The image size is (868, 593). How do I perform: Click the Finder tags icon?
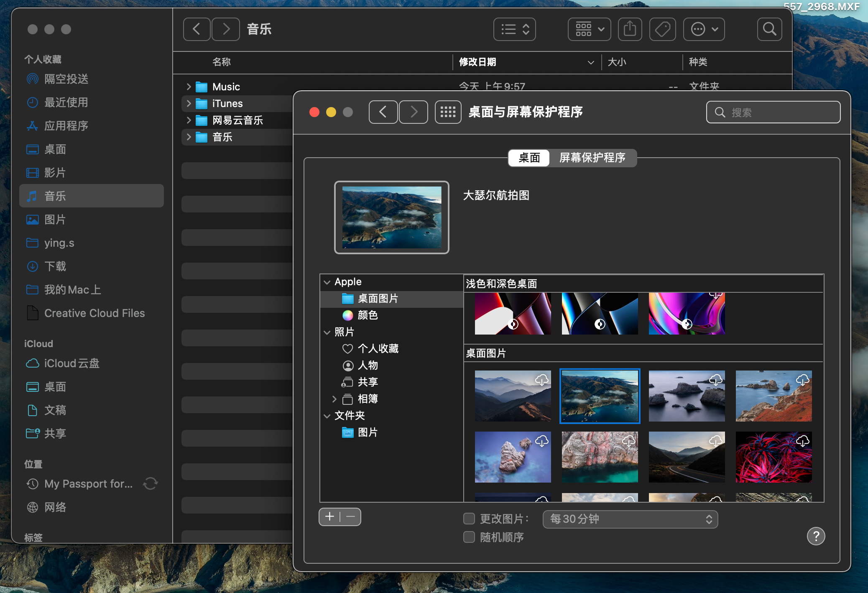(x=662, y=29)
